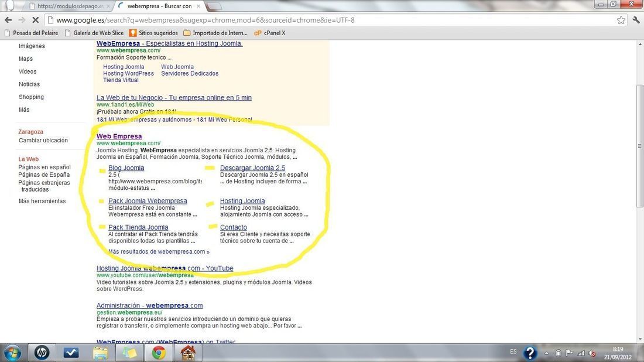Screen dimensions: 644x362
Task: Open the Hosting Joomla sitelink under Web Empresa
Action: (x=242, y=201)
